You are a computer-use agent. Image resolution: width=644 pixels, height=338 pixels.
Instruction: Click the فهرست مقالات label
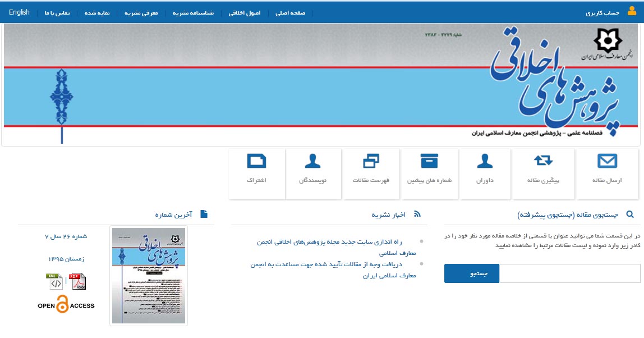tap(371, 180)
